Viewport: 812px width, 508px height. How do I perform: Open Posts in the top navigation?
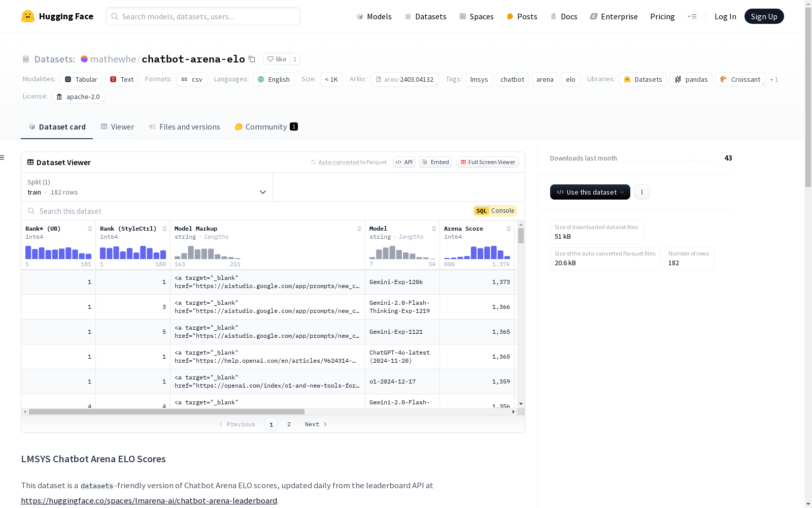coord(522,16)
